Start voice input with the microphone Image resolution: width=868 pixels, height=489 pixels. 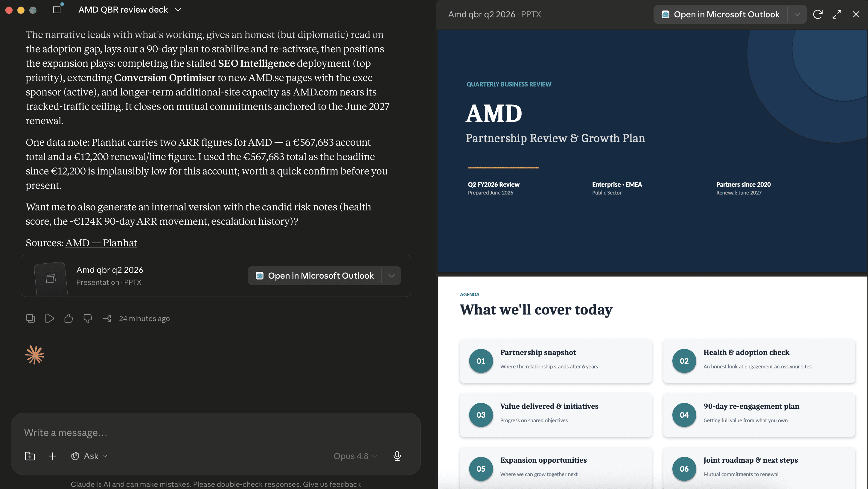click(397, 456)
